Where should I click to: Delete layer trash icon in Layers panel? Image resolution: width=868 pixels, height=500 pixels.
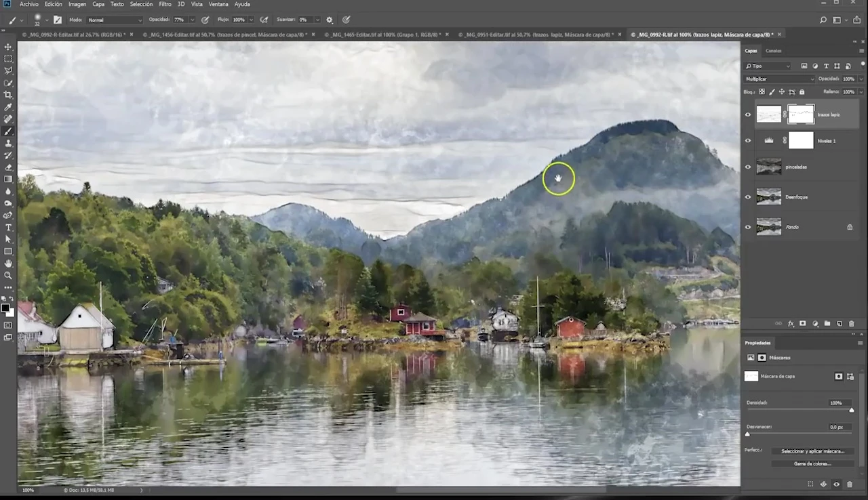click(x=850, y=324)
